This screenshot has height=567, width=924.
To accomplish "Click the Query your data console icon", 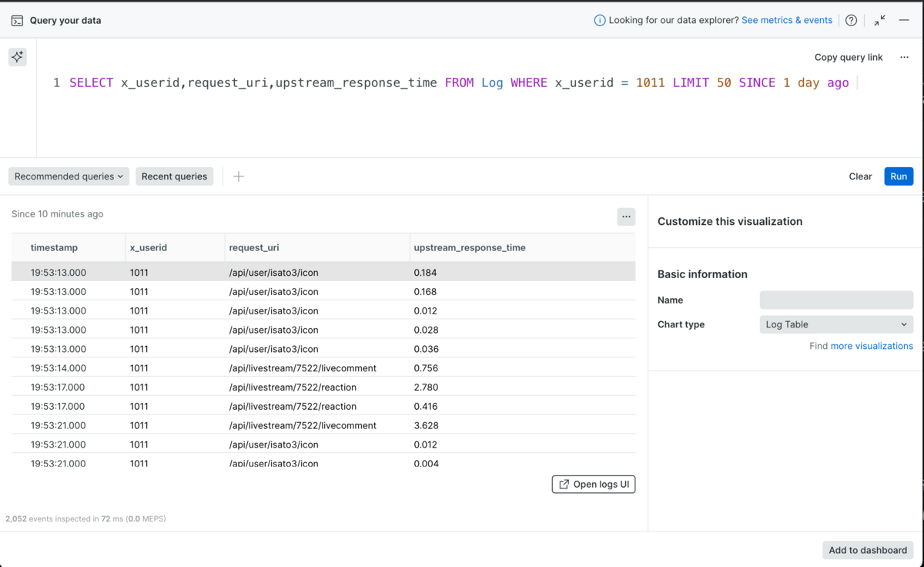I will coord(17,21).
